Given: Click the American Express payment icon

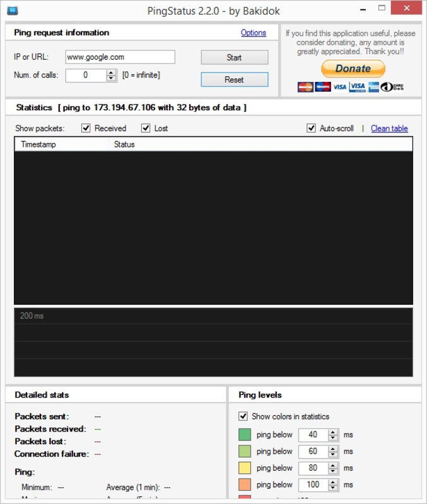Looking at the screenshot, I should coord(373,87).
